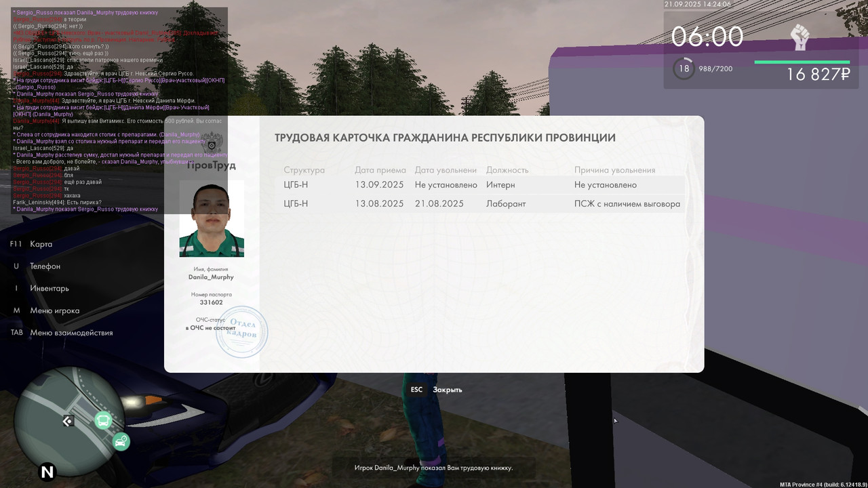Select the Лаборант position cell

506,204
